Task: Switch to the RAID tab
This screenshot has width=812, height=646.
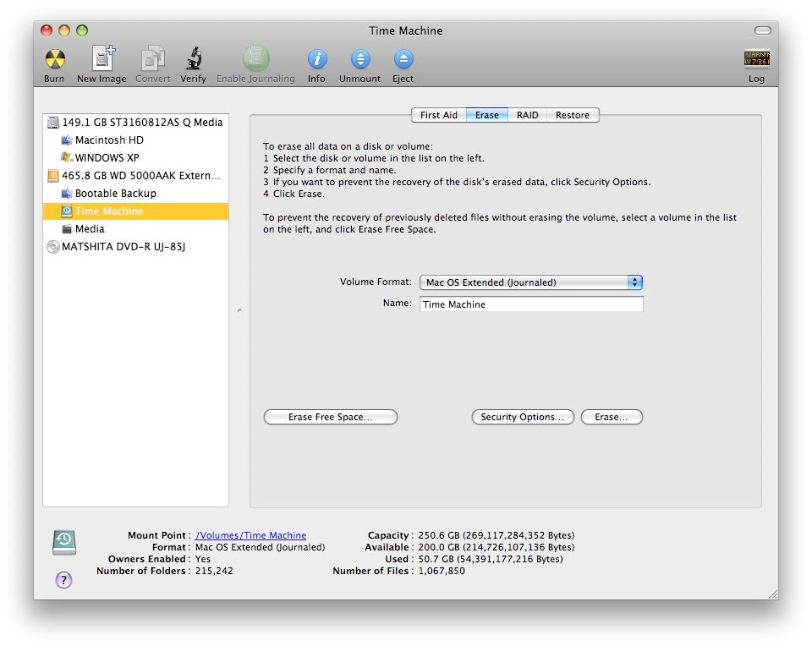Action: pyautogui.click(x=527, y=115)
